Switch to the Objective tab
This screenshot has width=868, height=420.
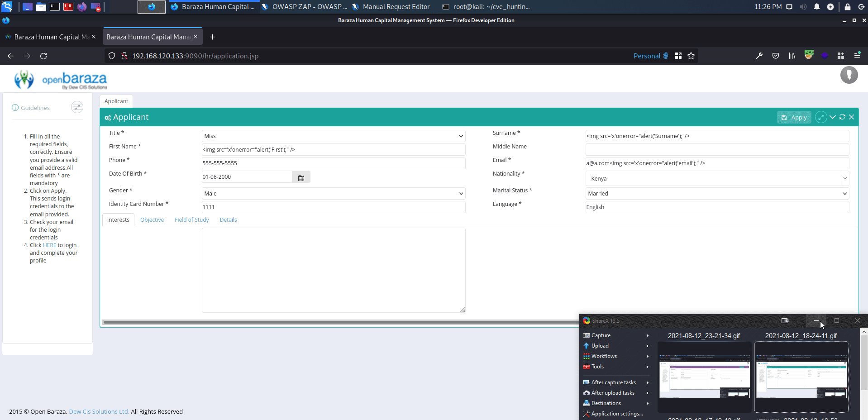point(152,220)
